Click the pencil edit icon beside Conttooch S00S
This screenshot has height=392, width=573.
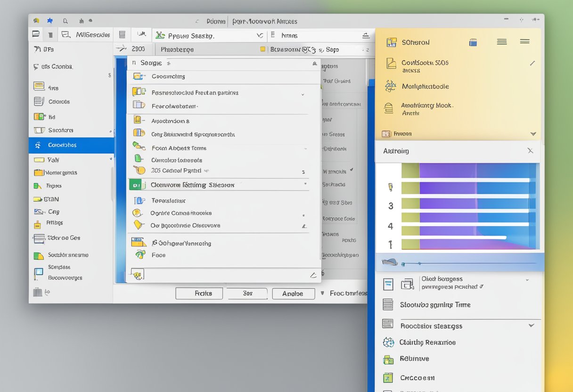(x=532, y=63)
